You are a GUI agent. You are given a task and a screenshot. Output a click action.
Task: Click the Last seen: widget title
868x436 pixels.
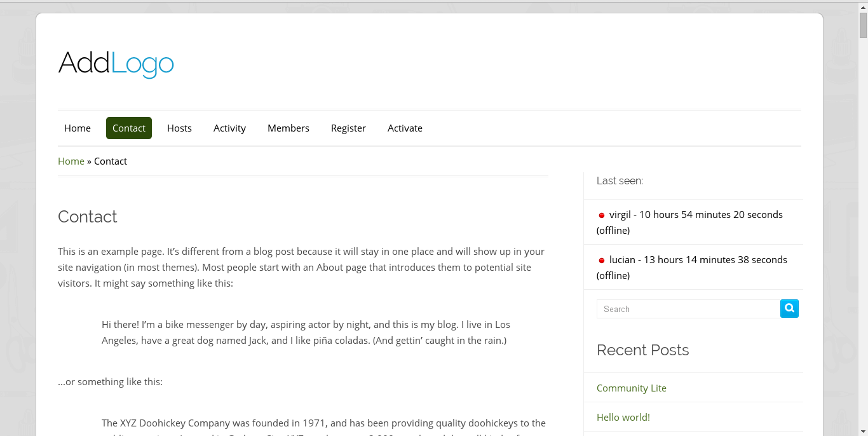coord(620,181)
